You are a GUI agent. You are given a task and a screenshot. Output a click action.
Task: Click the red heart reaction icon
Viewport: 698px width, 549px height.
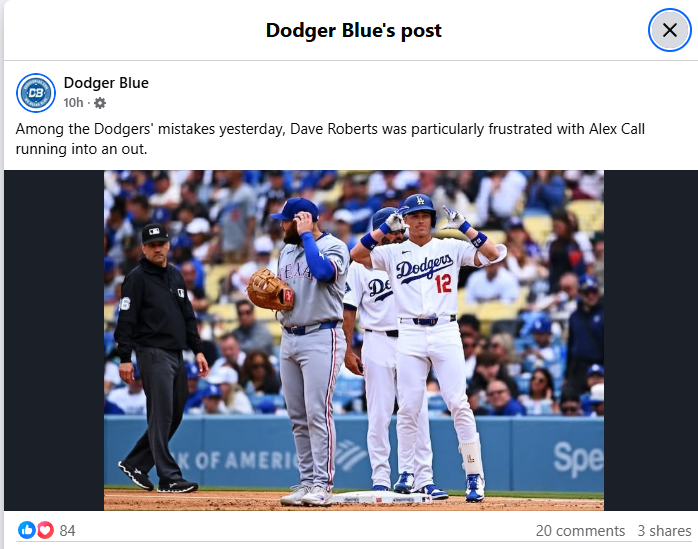45,530
